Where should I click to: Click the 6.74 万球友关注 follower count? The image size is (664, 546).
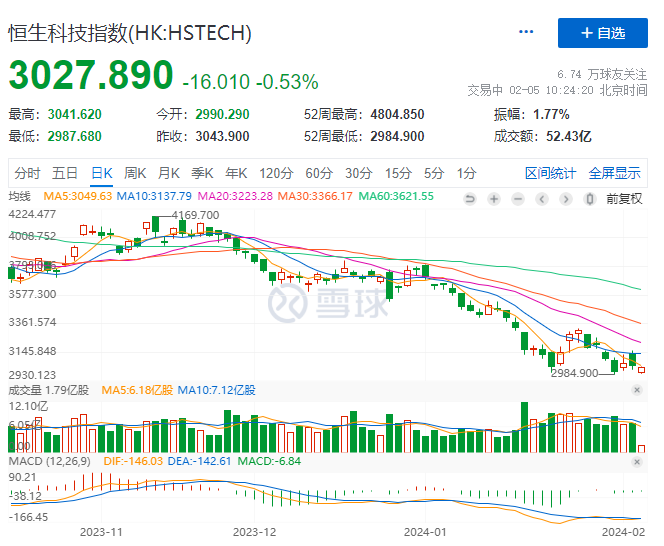602,75
